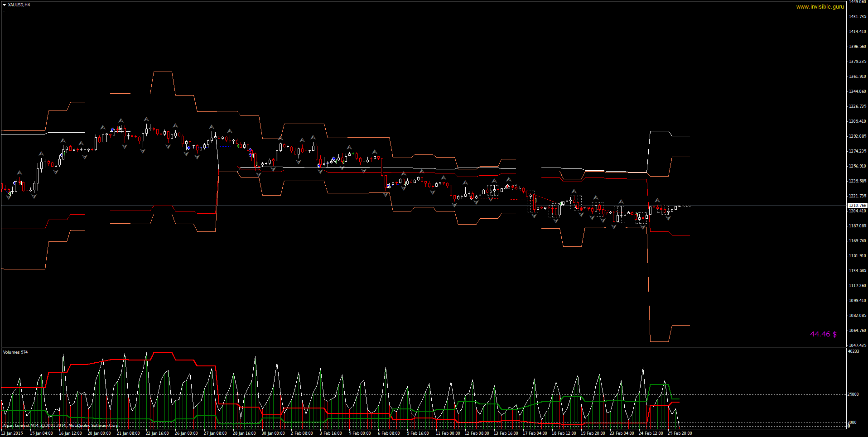Click time axis label 16 Jan 12:00

(x=70, y=433)
